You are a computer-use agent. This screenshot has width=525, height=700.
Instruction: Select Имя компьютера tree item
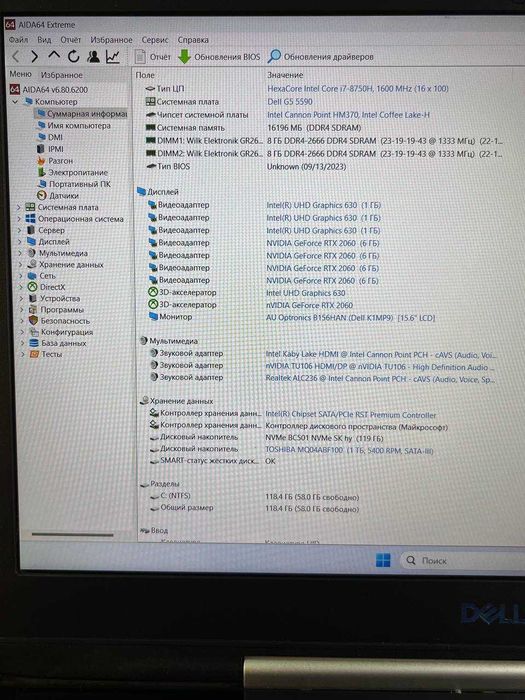(x=74, y=125)
